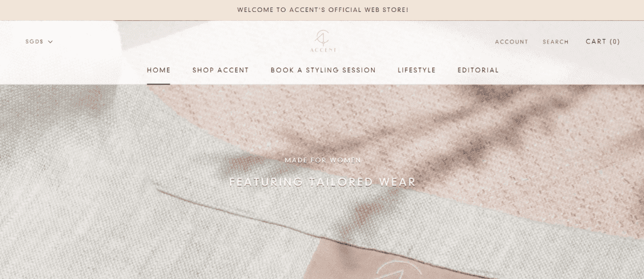The width and height of the screenshot is (644, 279).
Task: Open the Search link in header
Action: coord(556,42)
